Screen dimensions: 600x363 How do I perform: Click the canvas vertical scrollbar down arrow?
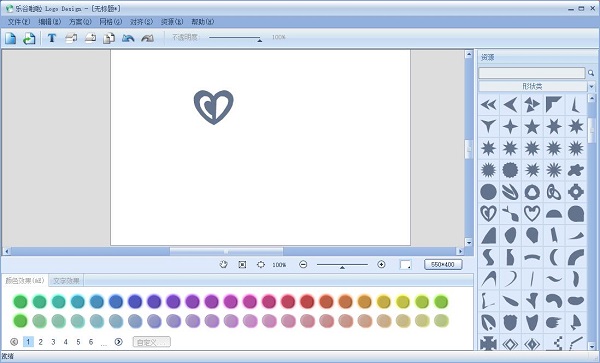coord(469,242)
